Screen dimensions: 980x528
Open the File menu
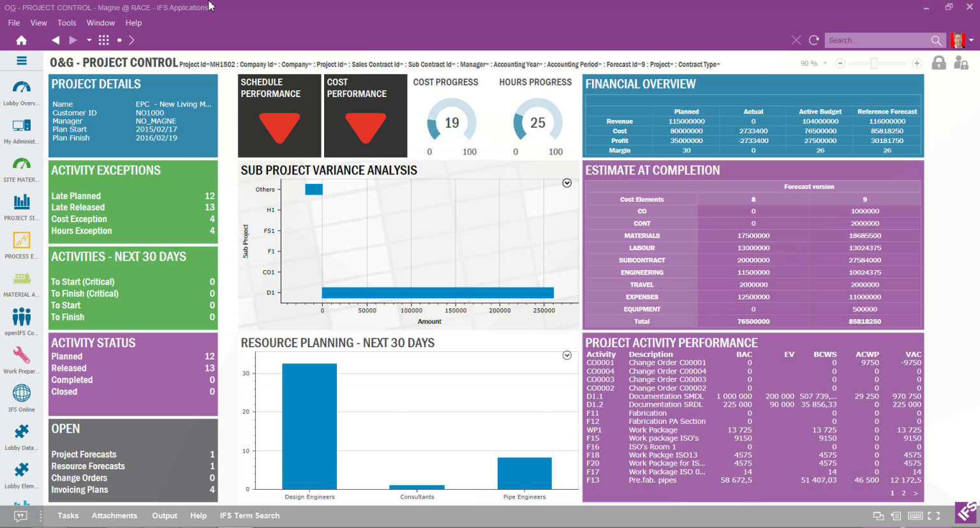click(x=13, y=22)
